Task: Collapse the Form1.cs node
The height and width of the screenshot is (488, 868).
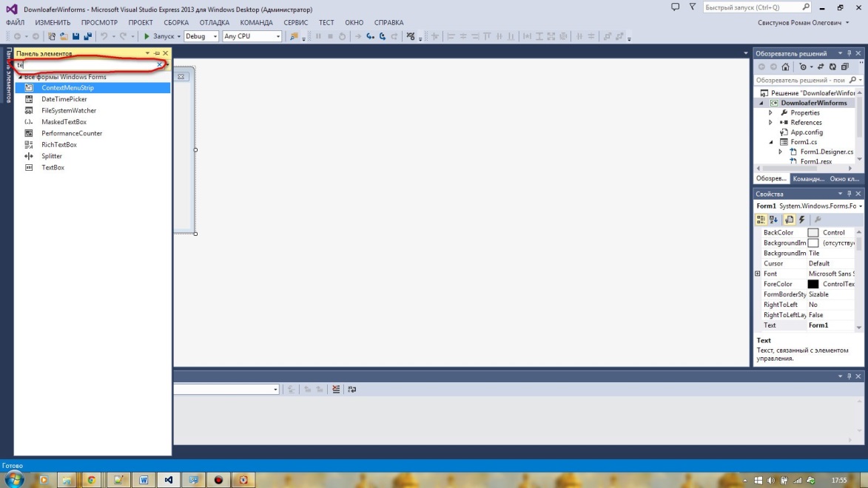Action: [x=771, y=142]
